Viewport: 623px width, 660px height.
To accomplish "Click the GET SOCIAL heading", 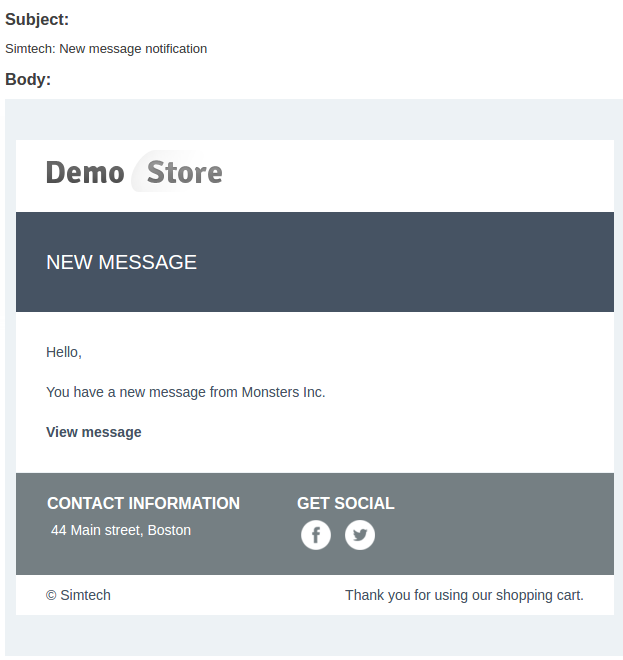I will (x=346, y=503).
